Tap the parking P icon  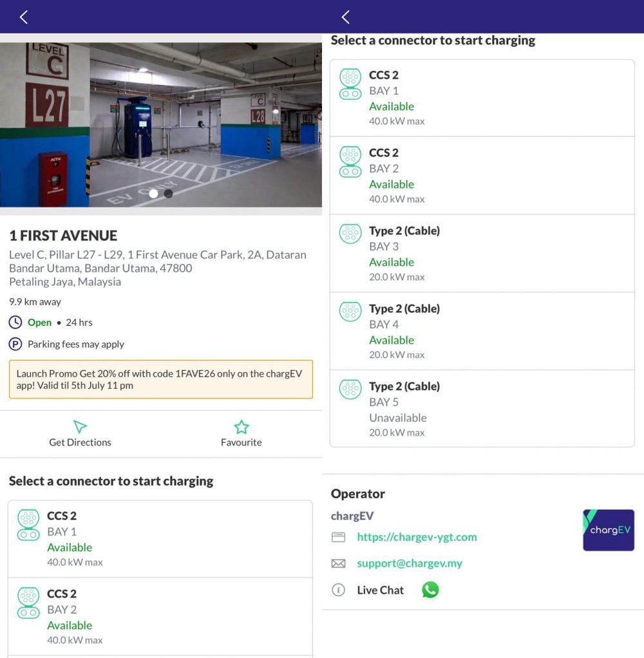[15, 344]
